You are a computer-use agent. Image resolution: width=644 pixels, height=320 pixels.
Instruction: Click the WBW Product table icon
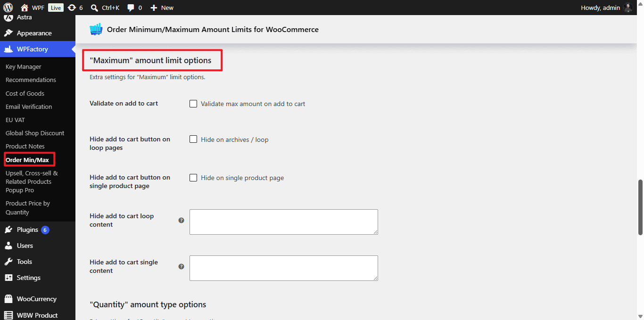(8, 315)
